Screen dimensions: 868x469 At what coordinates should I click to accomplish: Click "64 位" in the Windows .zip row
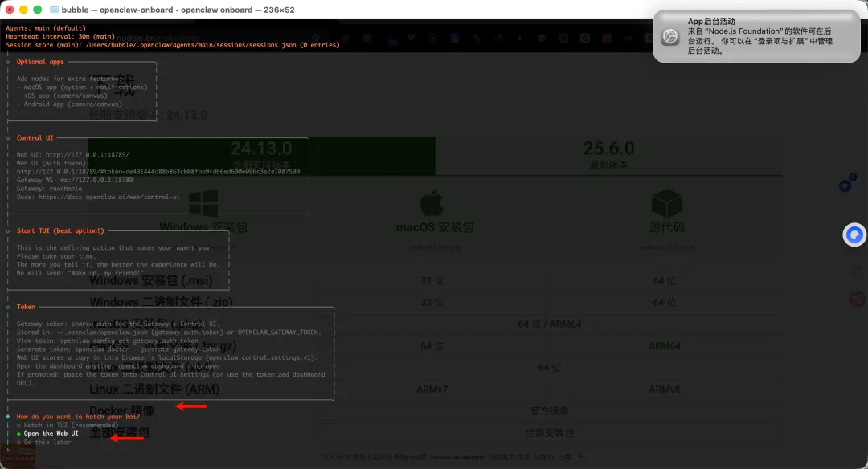click(x=665, y=303)
